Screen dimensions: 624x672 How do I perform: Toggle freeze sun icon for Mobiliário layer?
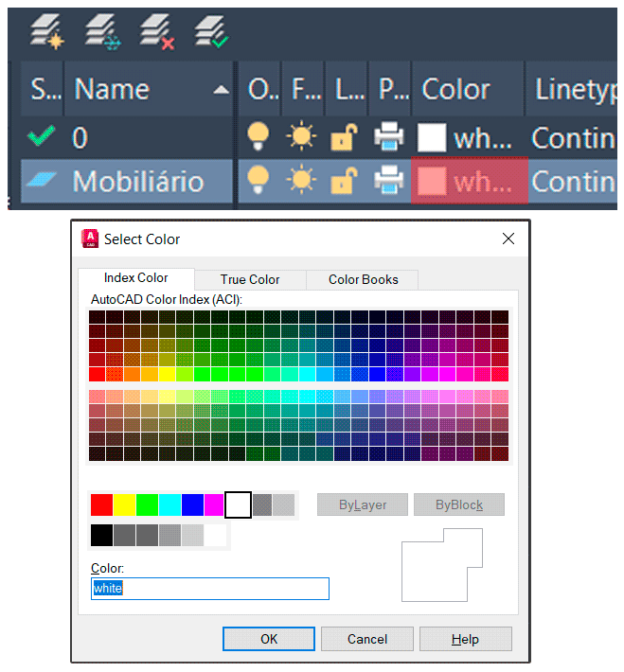(x=301, y=179)
